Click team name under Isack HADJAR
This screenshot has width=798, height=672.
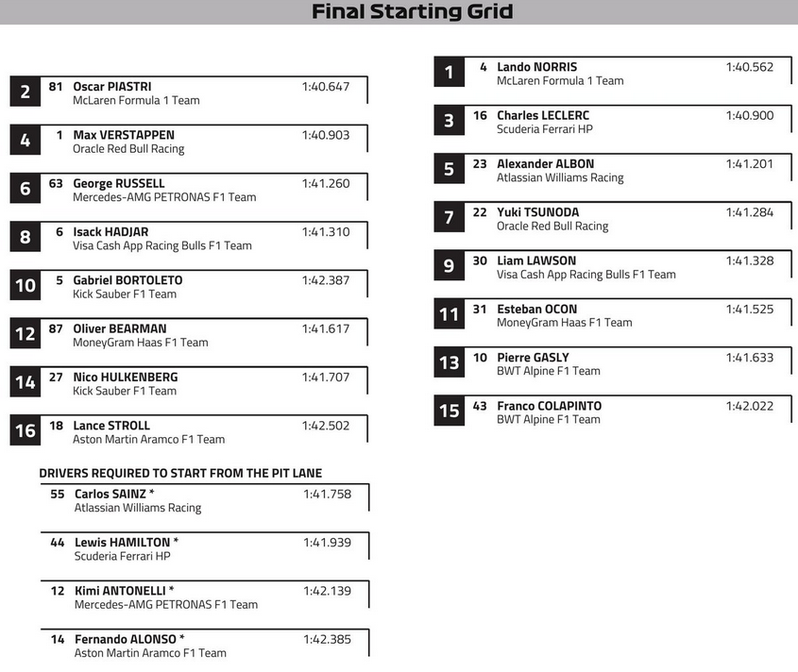[162, 245]
